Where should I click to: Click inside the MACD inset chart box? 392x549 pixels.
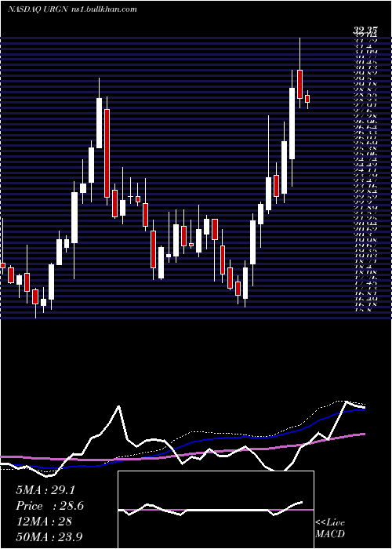pos(216,510)
